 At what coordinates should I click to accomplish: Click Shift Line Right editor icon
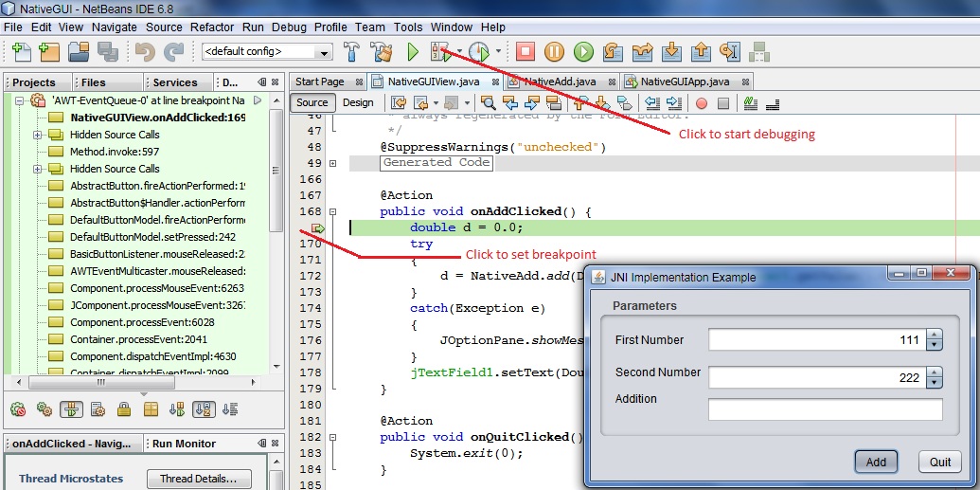pos(674,103)
